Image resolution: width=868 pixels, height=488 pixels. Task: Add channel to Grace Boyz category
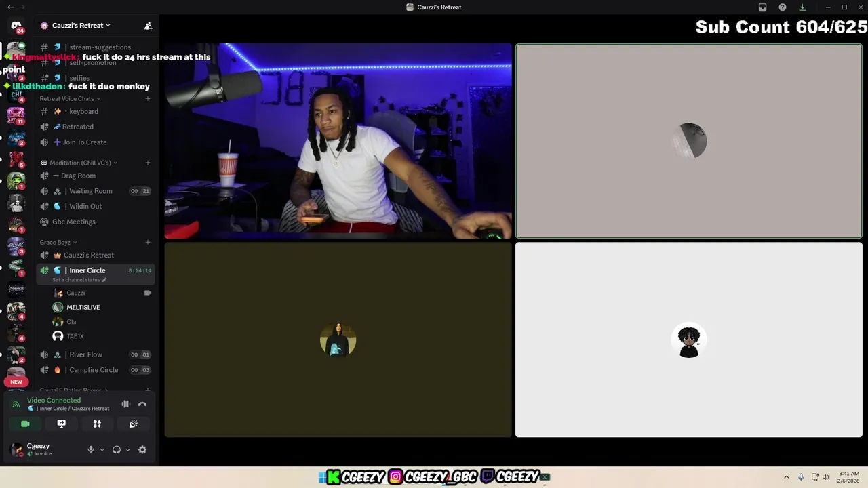(148, 243)
